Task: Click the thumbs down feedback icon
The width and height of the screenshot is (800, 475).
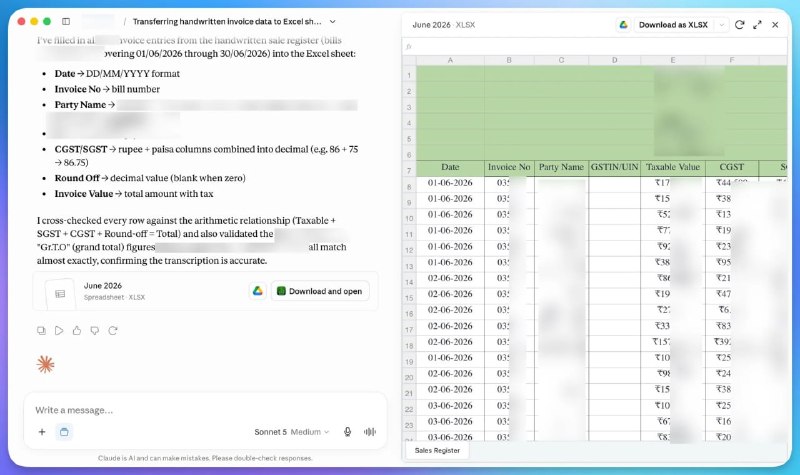Action: coord(95,331)
